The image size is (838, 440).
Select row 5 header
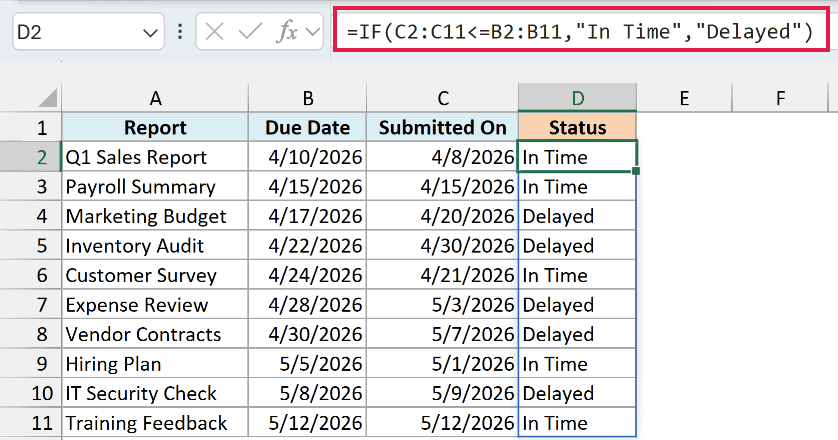point(31,245)
